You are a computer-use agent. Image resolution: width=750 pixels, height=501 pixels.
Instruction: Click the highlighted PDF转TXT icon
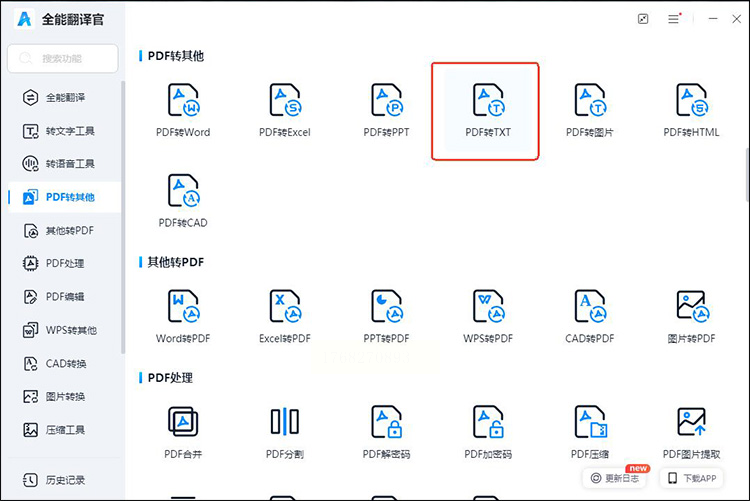click(488, 100)
